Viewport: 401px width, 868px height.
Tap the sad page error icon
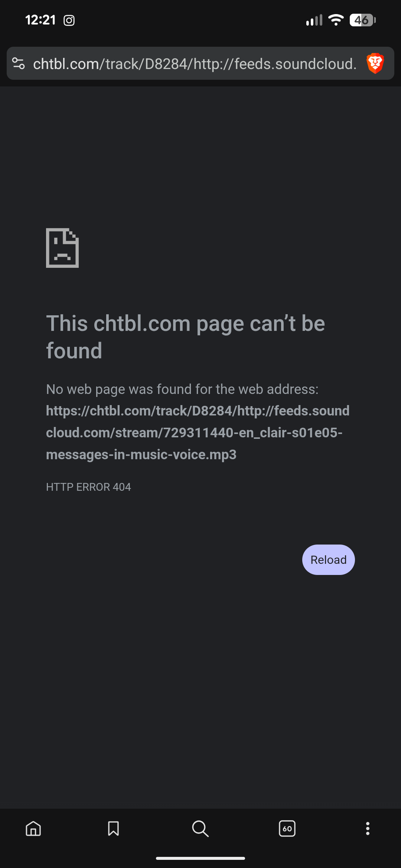coord(62,248)
